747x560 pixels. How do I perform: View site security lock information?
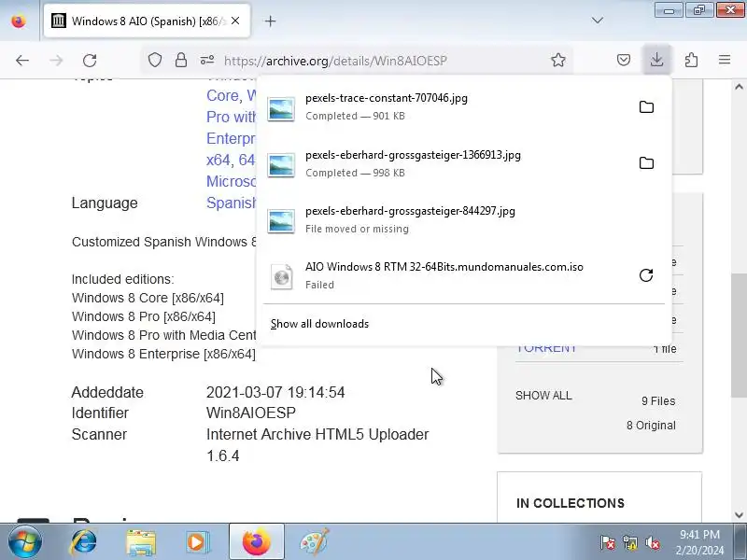181,61
